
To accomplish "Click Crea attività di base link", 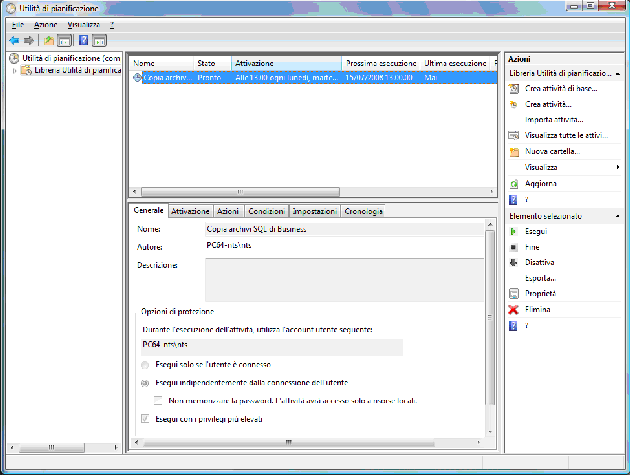I will coord(561,88).
